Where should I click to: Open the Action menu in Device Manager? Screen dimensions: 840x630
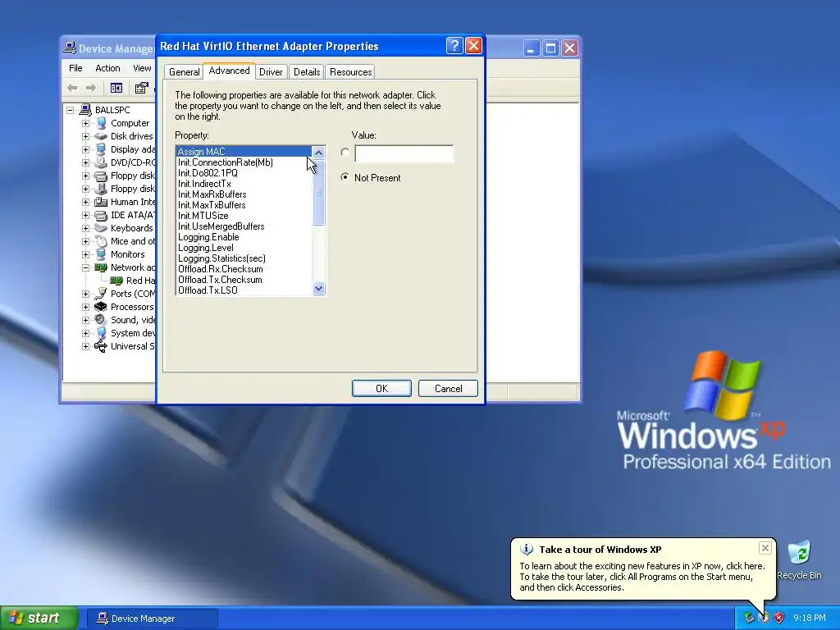click(107, 68)
